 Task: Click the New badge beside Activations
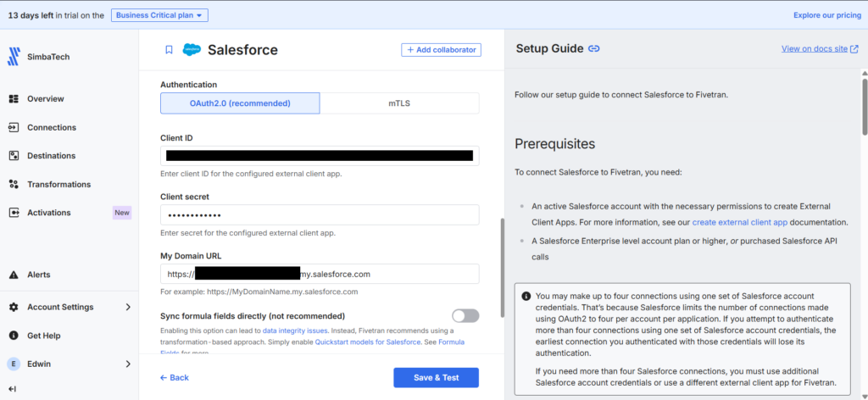[x=122, y=213]
